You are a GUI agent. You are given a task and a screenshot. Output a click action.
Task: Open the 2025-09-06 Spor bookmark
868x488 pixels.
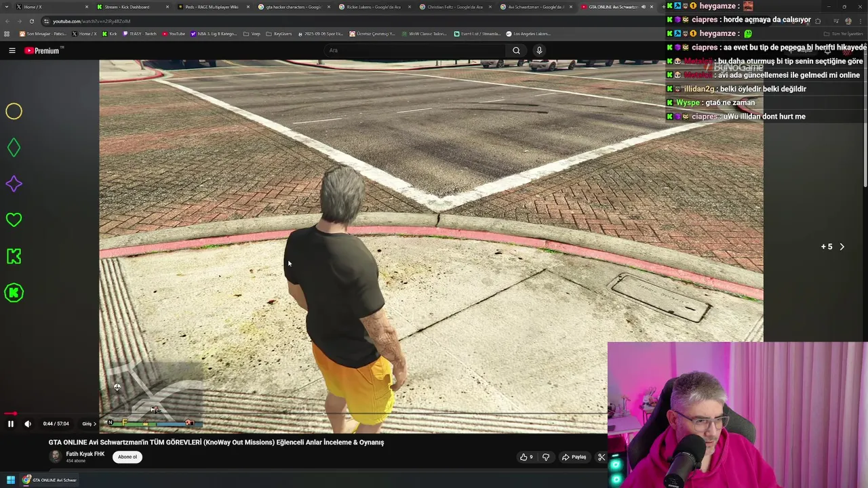coord(321,33)
